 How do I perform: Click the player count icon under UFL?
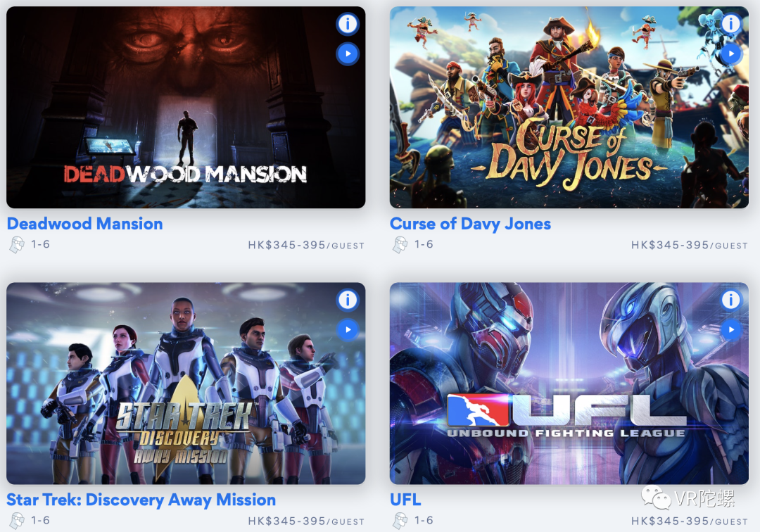pos(400,521)
